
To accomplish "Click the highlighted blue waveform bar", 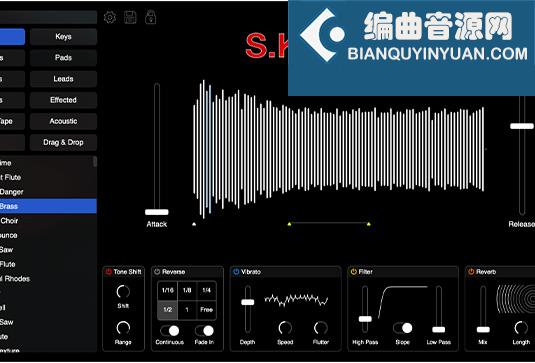I will pyautogui.click(x=209, y=149).
